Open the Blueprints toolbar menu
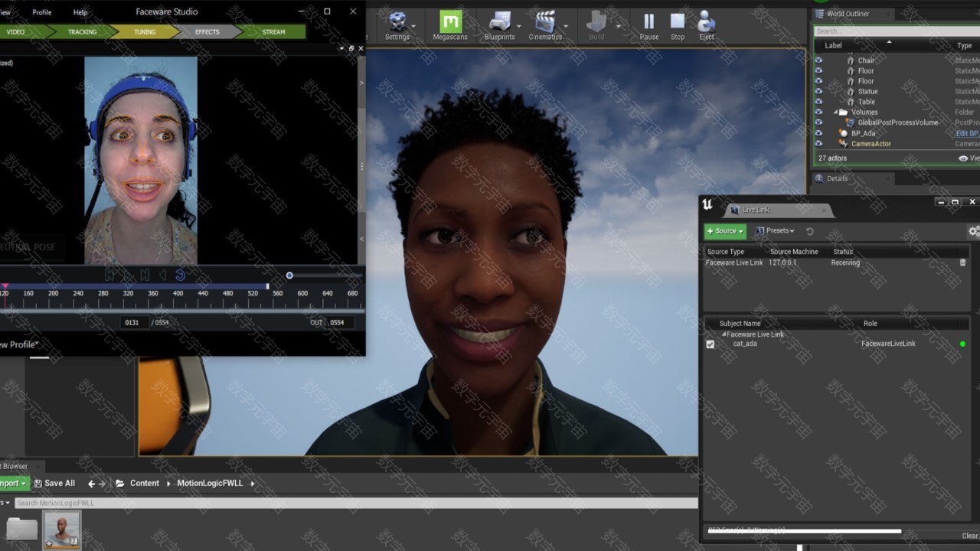This screenshot has height=551, width=980. click(499, 26)
